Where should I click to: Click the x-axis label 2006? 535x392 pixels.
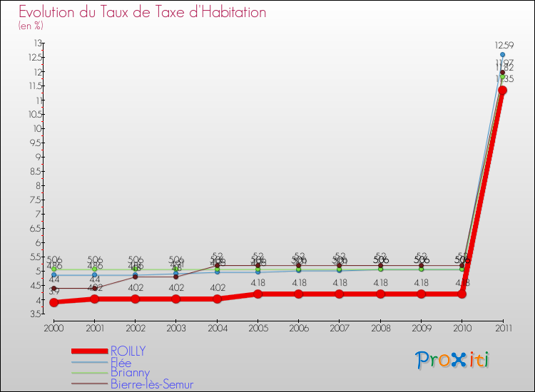click(299, 328)
